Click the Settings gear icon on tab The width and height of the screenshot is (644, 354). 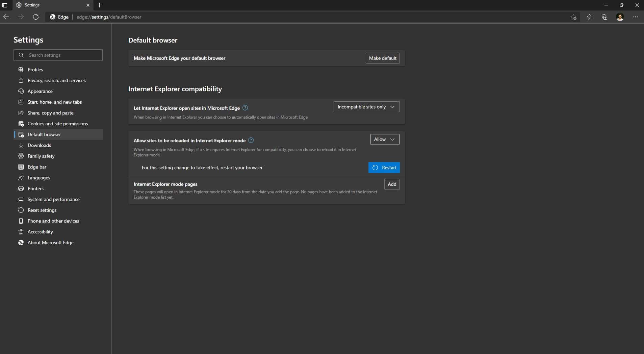pos(19,5)
